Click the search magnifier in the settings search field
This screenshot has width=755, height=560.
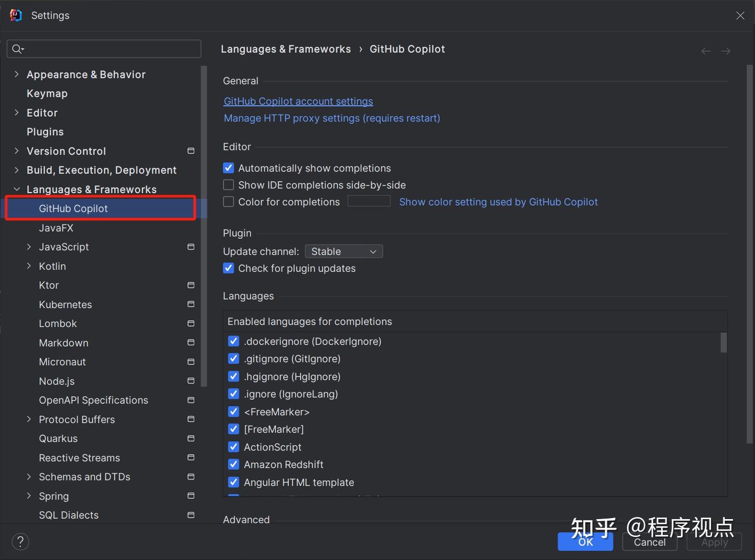click(x=17, y=48)
